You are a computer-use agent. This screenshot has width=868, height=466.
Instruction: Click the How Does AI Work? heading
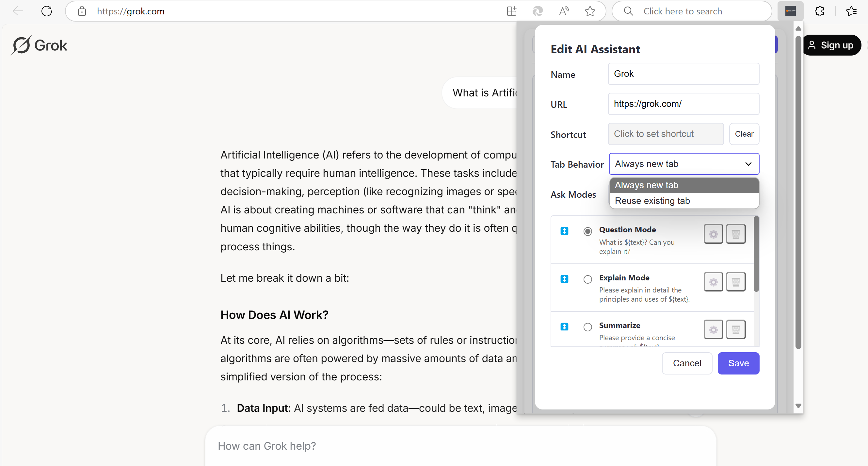274,315
